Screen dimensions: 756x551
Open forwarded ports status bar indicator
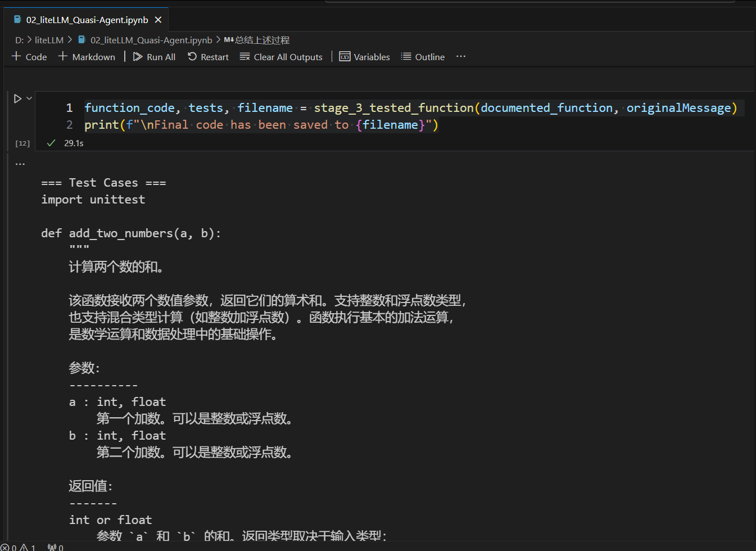click(x=56, y=547)
